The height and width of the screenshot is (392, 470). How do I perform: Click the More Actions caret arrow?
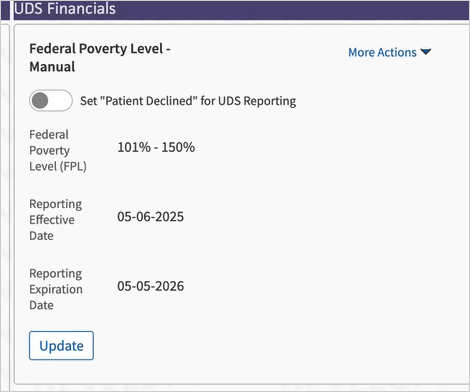pyautogui.click(x=426, y=52)
